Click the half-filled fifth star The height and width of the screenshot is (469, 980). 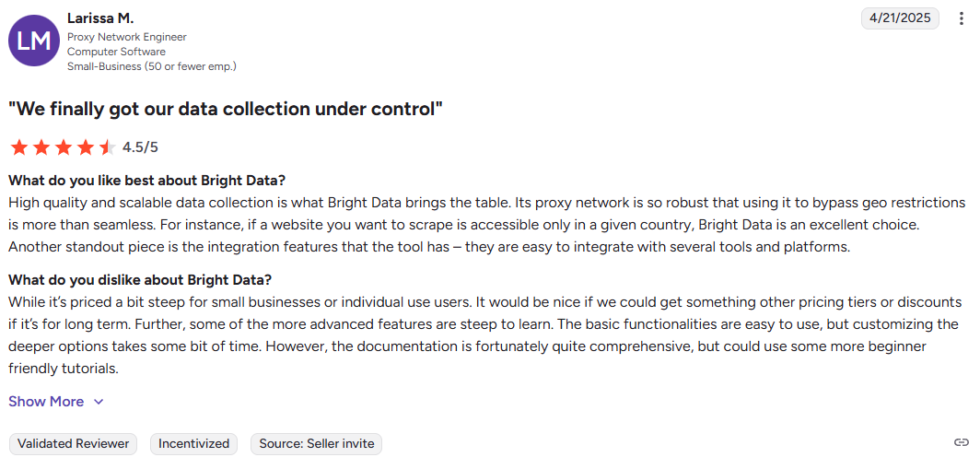pyautogui.click(x=107, y=147)
